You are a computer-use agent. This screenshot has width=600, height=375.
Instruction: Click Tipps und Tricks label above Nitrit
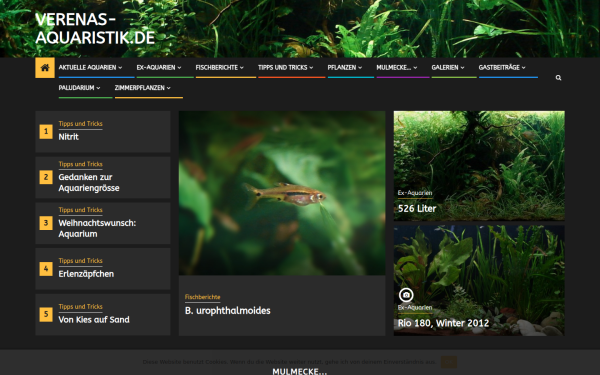click(80, 124)
